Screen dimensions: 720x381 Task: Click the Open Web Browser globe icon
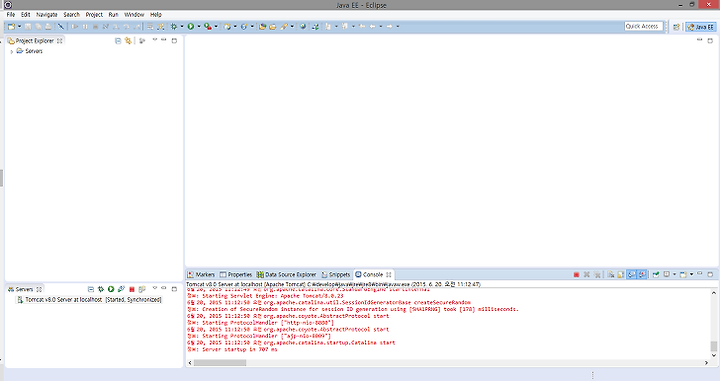(303, 27)
